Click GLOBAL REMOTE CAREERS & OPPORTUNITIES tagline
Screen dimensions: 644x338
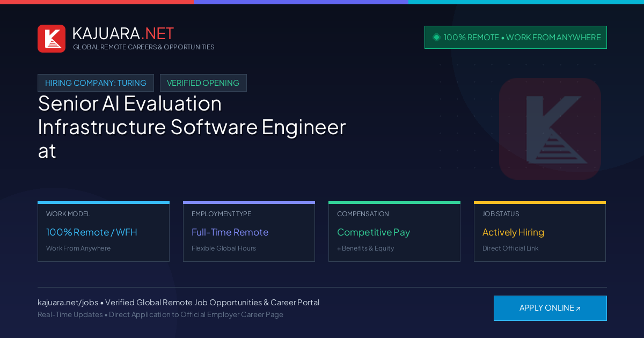coord(144,47)
